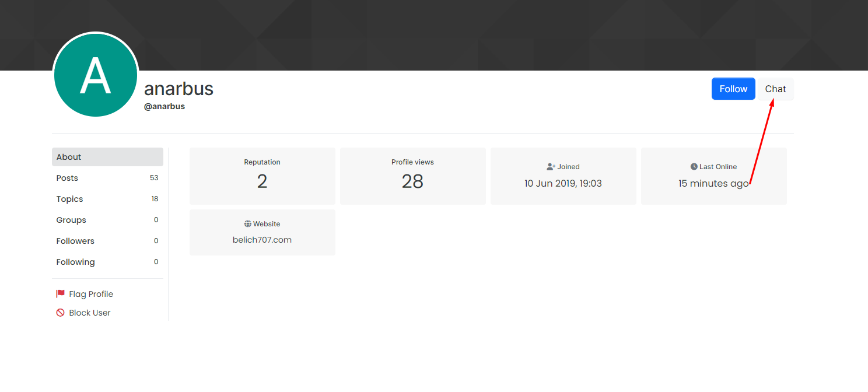The height and width of the screenshot is (392, 868).
Task: Click the user-plus icon beside Joined
Action: [551, 167]
